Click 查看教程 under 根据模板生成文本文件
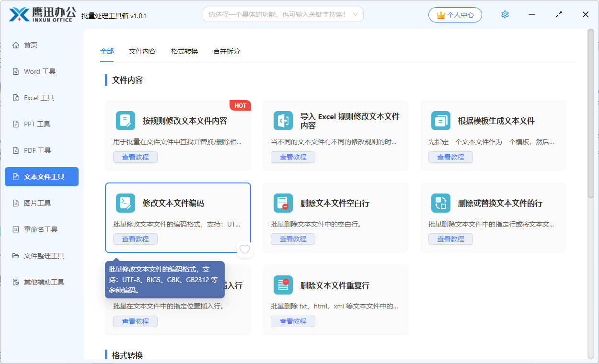 (x=450, y=157)
